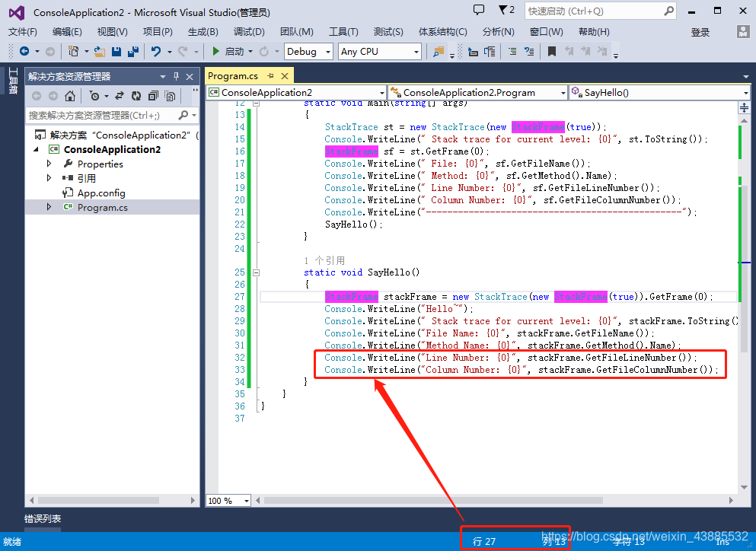756x551 pixels.
Task: Open the ConsoleApplication2.Program type dropdown
Action: click(563, 93)
